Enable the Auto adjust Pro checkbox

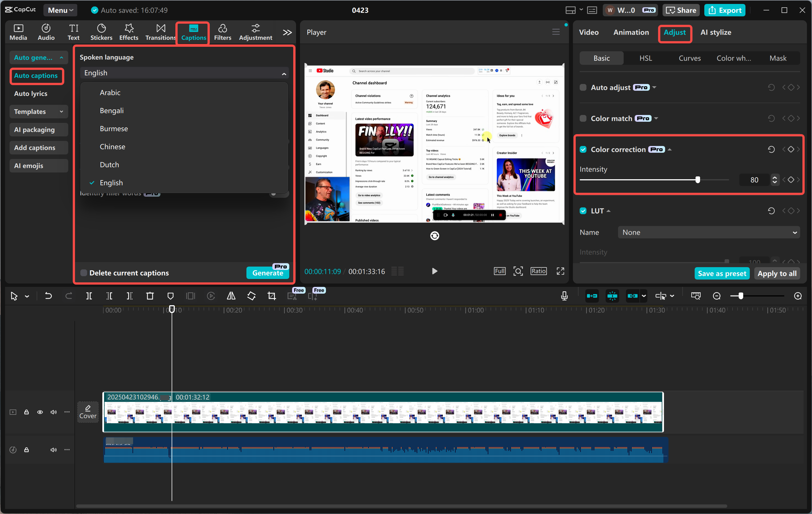(583, 87)
